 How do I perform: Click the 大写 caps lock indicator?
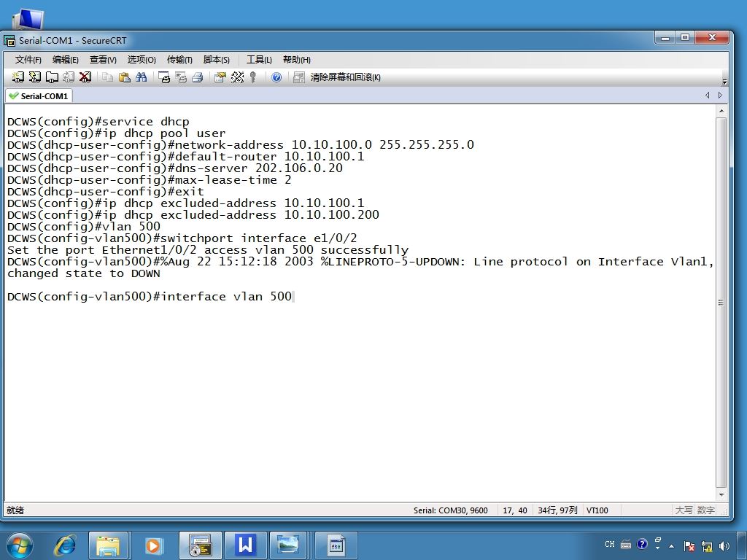coord(684,510)
